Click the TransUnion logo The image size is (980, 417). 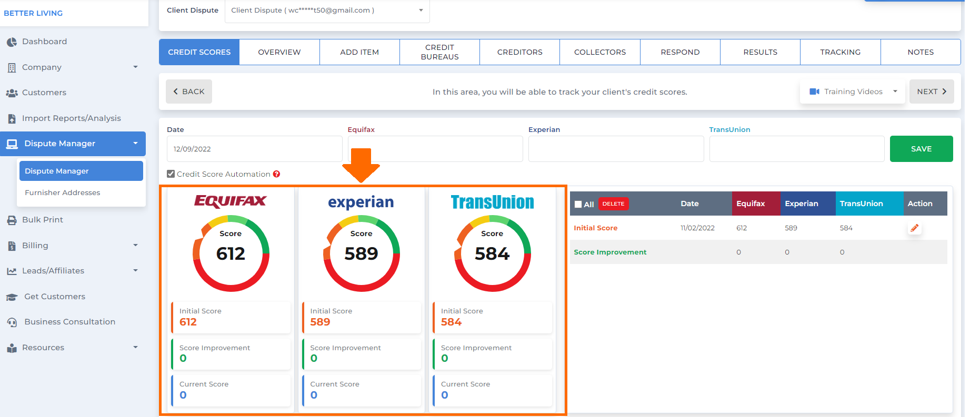[492, 202]
